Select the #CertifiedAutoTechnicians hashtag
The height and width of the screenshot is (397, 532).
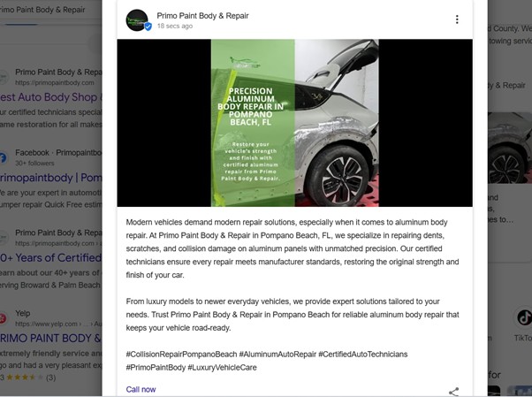[x=362, y=355]
